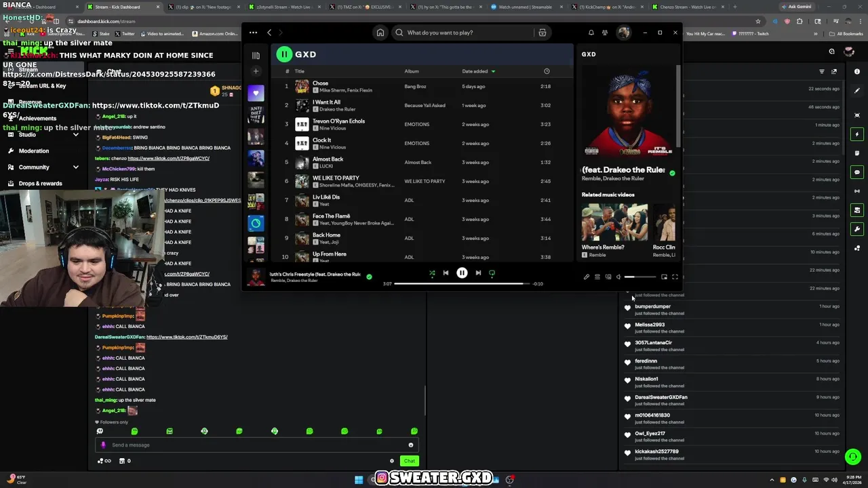Open DarealSweaterGXDFan tiktok link in chat

186,337
